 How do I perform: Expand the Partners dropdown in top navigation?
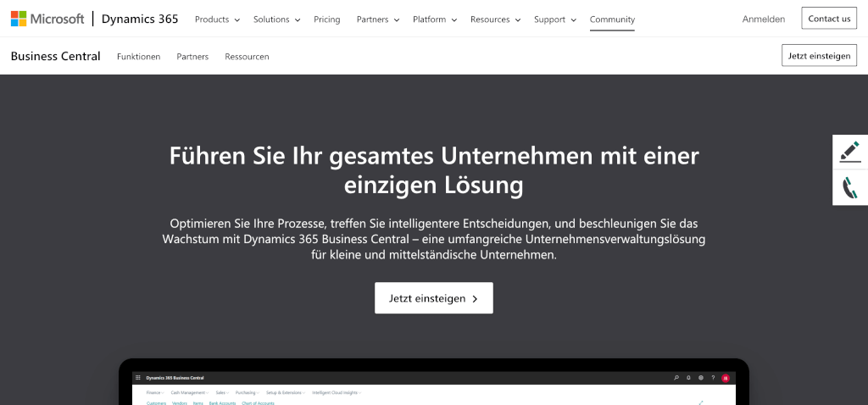click(378, 19)
